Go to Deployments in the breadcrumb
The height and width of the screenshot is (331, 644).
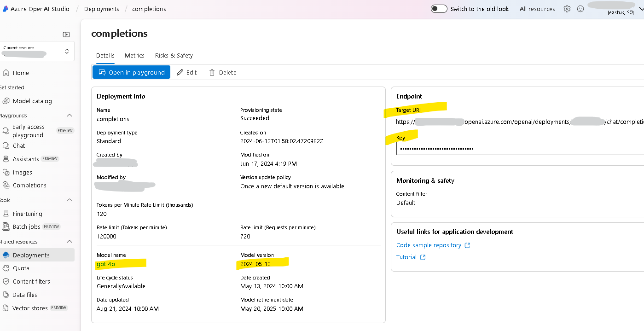click(x=102, y=9)
